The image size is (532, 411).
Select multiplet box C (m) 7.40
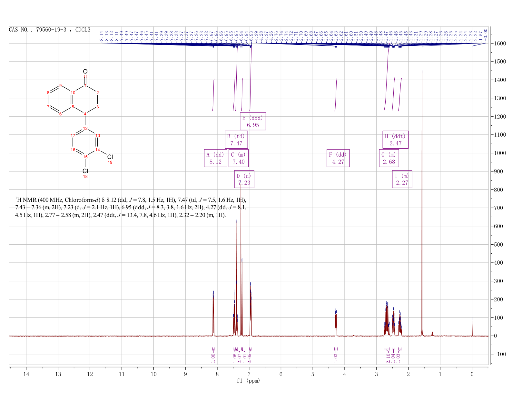pos(239,158)
